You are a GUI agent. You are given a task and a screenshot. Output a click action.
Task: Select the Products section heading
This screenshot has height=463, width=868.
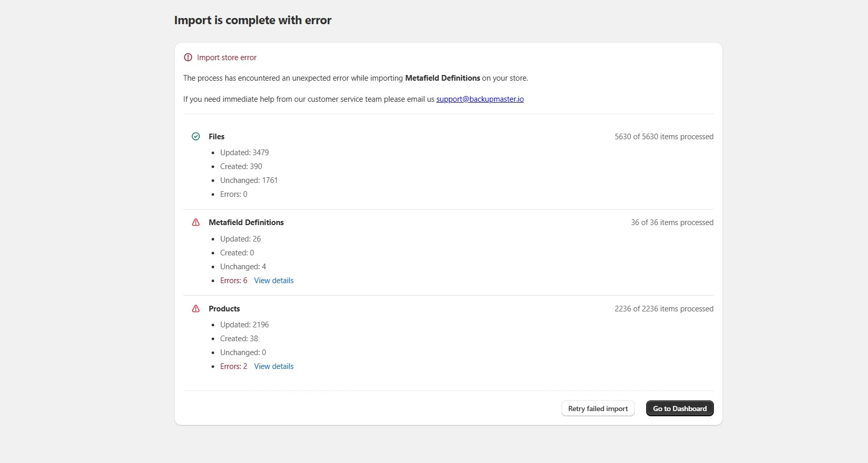224,309
